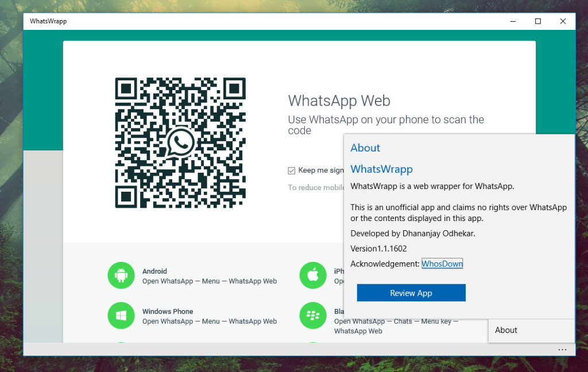The height and width of the screenshot is (372, 588).
Task: Click the Version1.1.1602 text
Action: pyautogui.click(x=378, y=249)
